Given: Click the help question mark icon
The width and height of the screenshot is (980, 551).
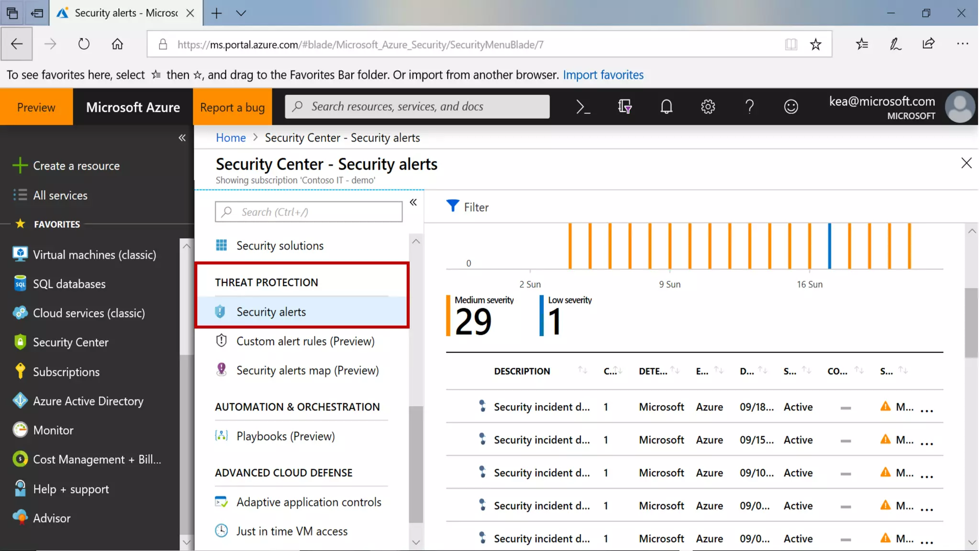Looking at the screenshot, I should point(749,107).
